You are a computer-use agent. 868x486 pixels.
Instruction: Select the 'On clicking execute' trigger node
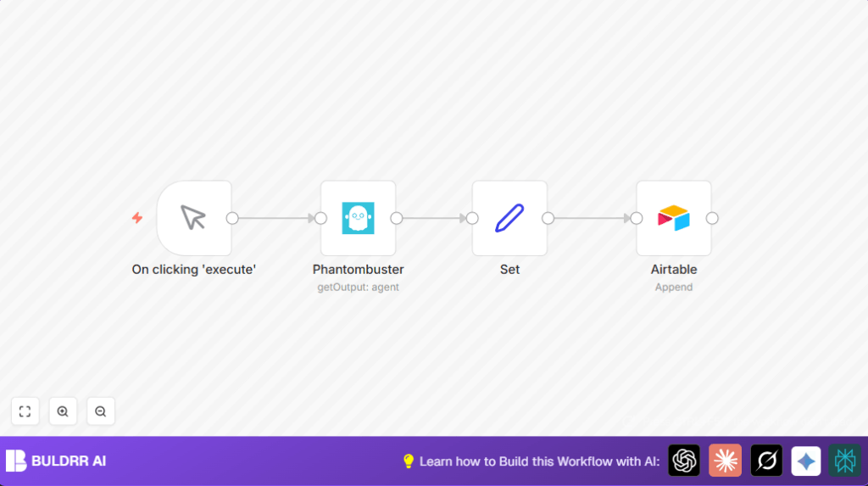194,218
